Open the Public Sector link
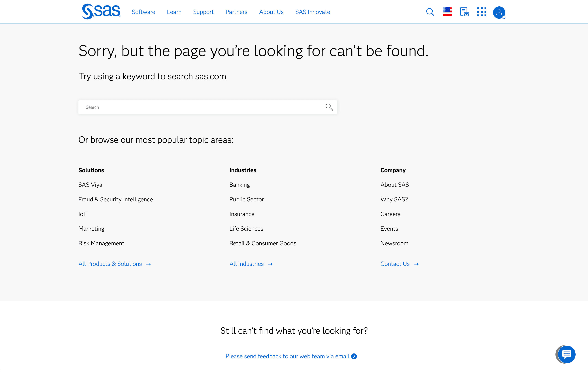 pyautogui.click(x=247, y=199)
